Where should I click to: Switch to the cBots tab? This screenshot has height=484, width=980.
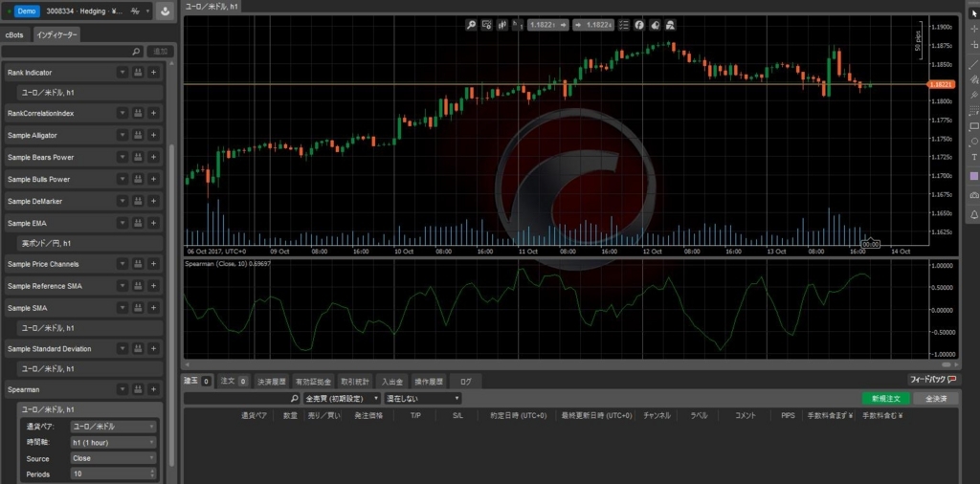(x=14, y=35)
